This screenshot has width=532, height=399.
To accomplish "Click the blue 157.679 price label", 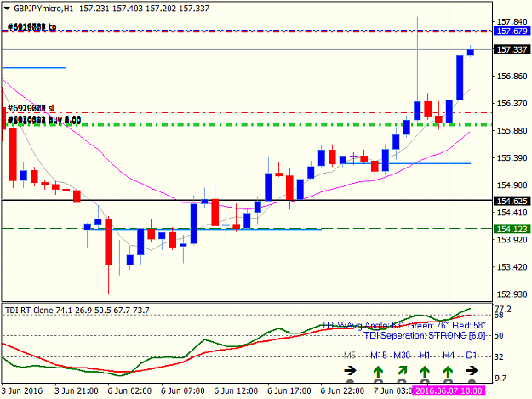I will pos(512,31).
